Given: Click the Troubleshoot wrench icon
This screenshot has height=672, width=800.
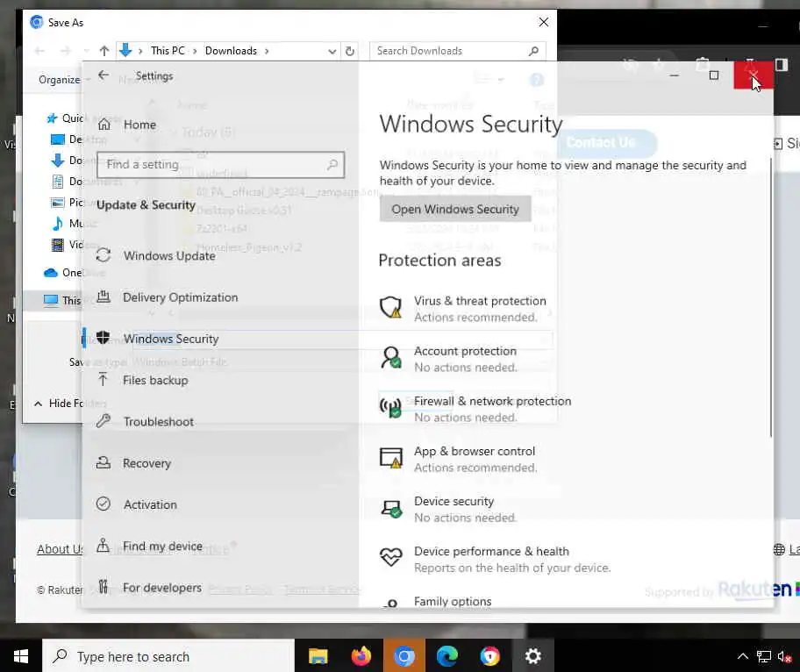Looking at the screenshot, I should click(104, 421).
